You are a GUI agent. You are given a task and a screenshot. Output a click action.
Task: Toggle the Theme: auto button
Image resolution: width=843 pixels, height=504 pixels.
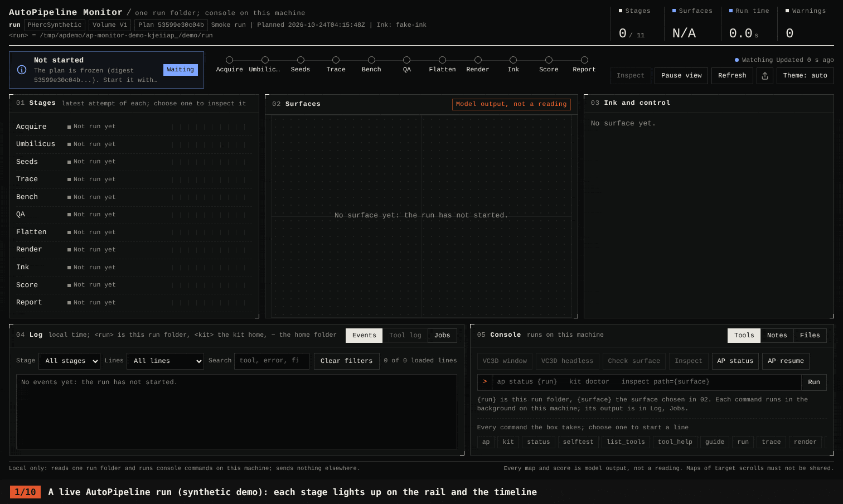(805, 76)
